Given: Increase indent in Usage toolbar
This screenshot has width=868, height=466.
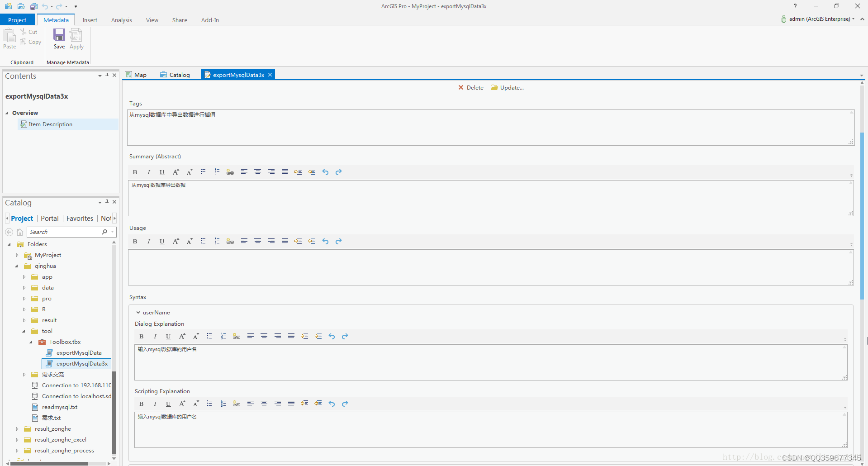Looking at the screenshot, I should pos(298,241).
